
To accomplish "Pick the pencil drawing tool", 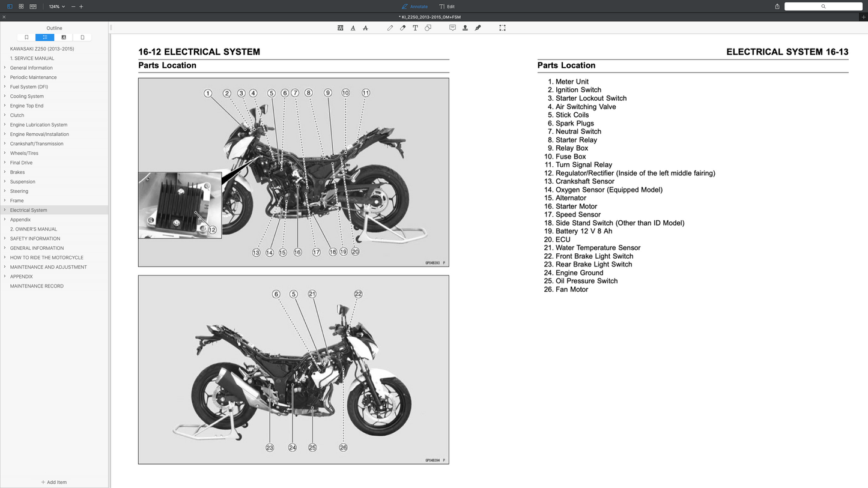I will 390,28.
